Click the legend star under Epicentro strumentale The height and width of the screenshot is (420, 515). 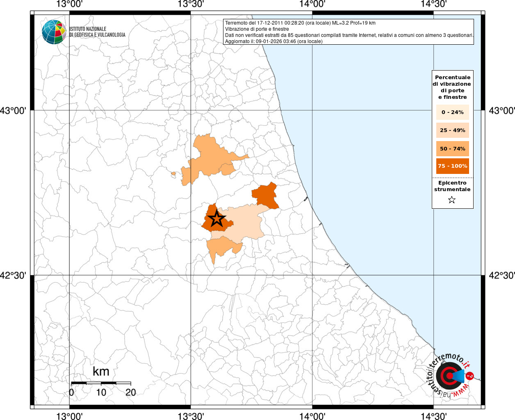click(x=452, y=200)
